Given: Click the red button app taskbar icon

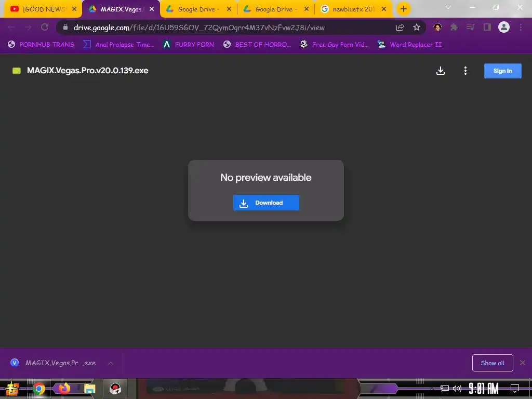Looking at the screenshot, I should [x=115, y=389].
